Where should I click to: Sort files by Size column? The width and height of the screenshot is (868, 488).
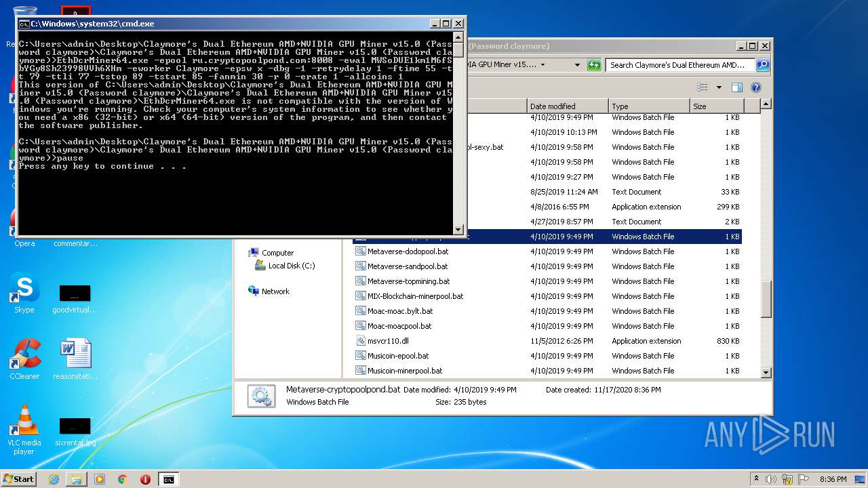coord(716,106)
